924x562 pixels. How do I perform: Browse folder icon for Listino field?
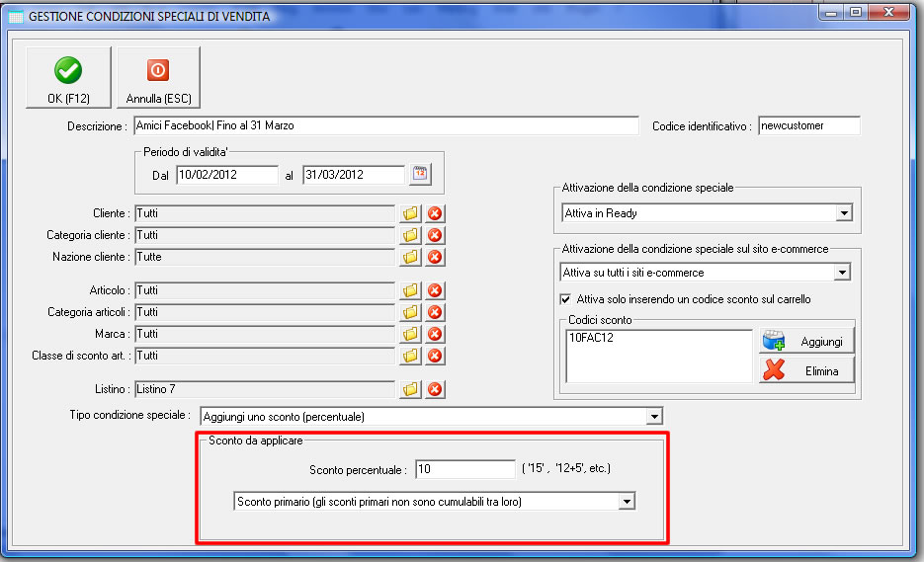coord(410,389)
